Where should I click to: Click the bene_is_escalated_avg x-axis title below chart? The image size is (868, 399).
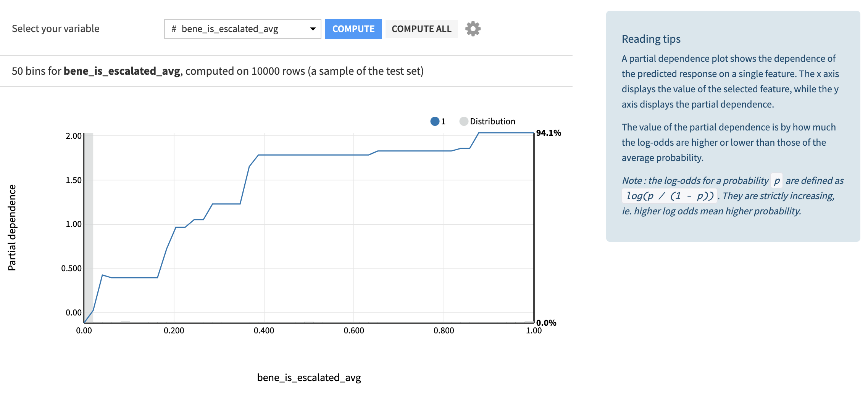point(309,378)
